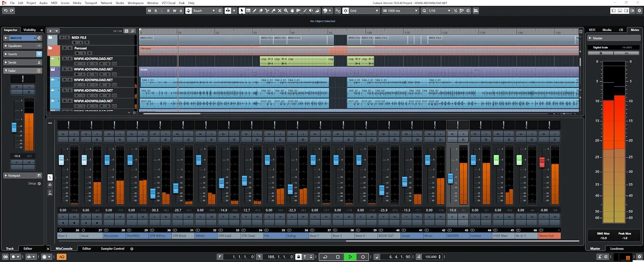Toggle Show Left Zone button

coord(613,10)
